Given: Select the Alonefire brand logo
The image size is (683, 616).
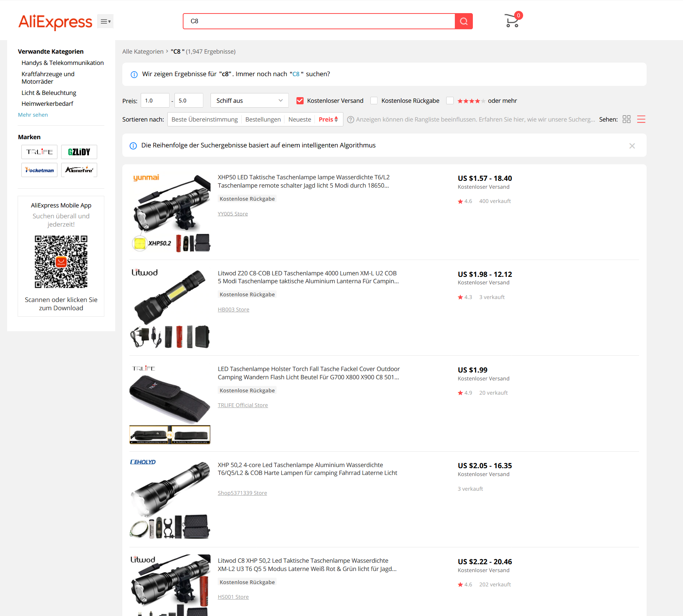Looking at the screenshot, I should tap(79, 170).
